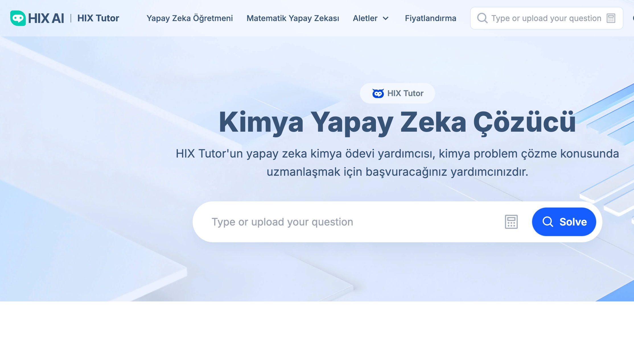Click the HIX AI logo icon
The height and width of the screenshot is (364, 634).
[x=18, y=18]
